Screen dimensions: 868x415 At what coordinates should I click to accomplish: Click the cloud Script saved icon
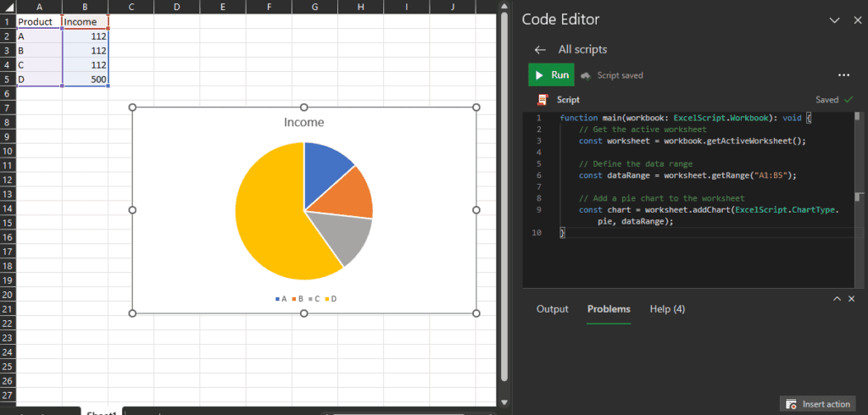pos(586,75)
